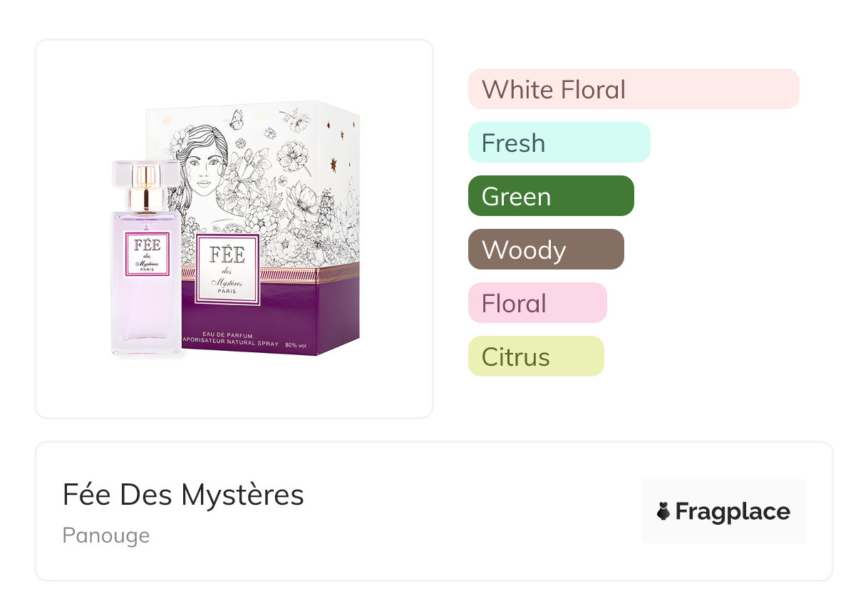Click the FÉE des Mystères label on the box
Viewport: 868px width, 616px height.
(227, 269)
